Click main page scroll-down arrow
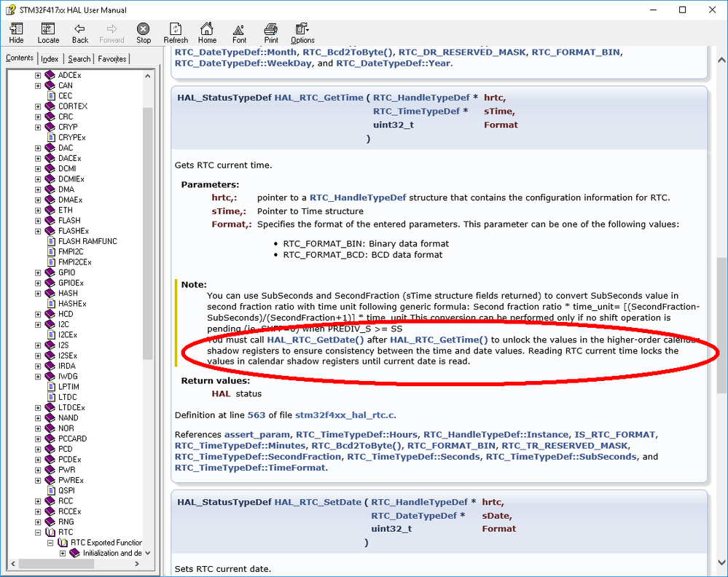728x577 pixels. [721, 562]
